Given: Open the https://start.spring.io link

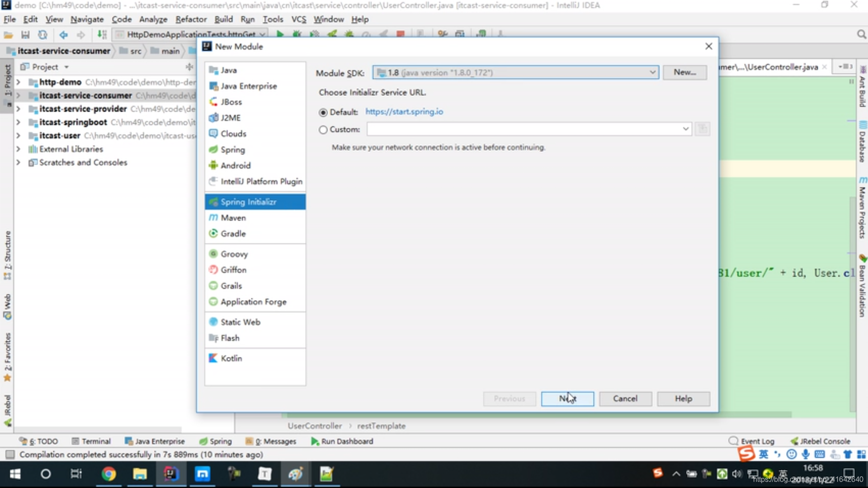Looking at the screenshot, I should coord(404,112).
